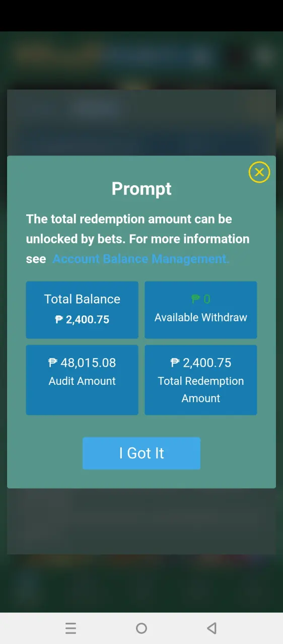Viewport: 283px width, 644px height.
Task: Select the Total Balance card
Action: click(x=82, y=309)
